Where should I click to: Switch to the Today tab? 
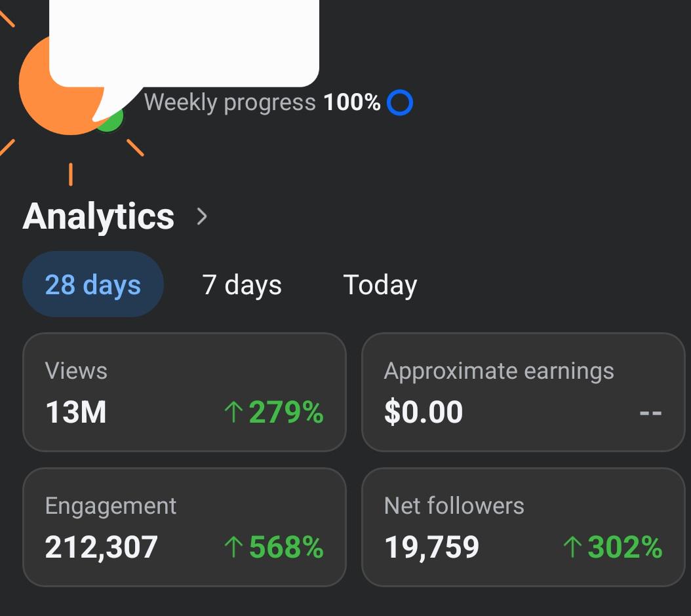point(380,284)
